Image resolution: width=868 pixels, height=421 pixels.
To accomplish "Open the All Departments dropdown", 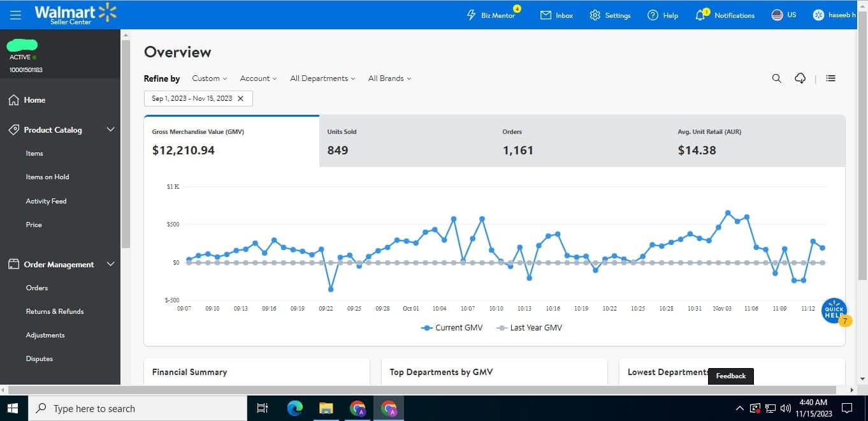I will point(322,78).
